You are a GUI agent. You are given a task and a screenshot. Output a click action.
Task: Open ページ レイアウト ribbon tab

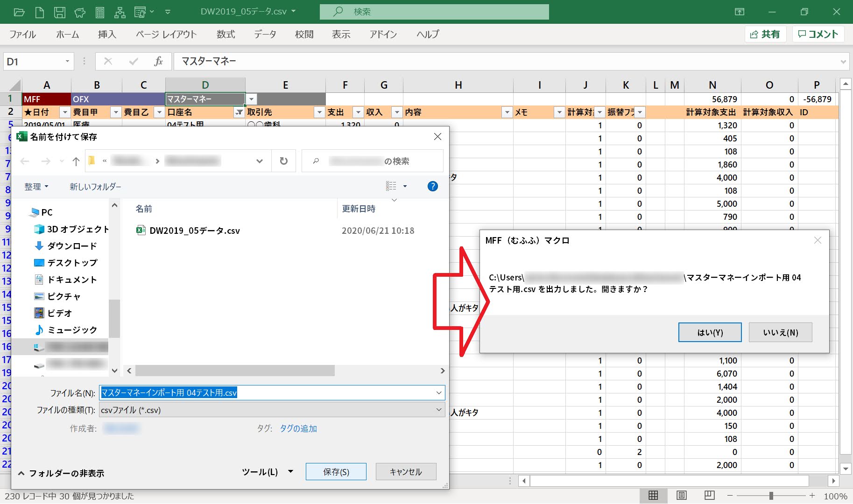166,34
